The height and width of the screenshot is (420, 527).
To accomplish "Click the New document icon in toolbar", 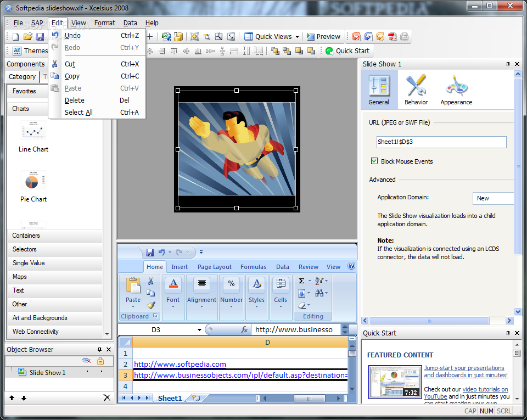I will click(15, 37).
